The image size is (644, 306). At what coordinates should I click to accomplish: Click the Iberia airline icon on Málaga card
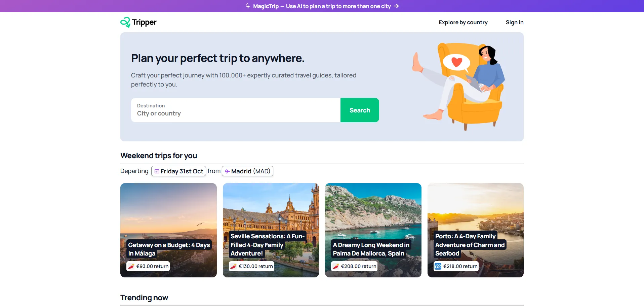[131, 266]
